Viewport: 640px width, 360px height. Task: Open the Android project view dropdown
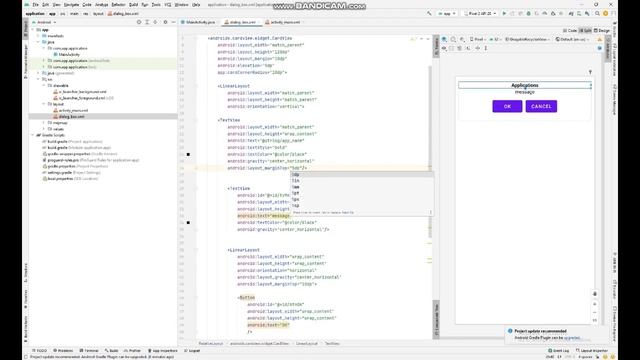coord(44,22)
